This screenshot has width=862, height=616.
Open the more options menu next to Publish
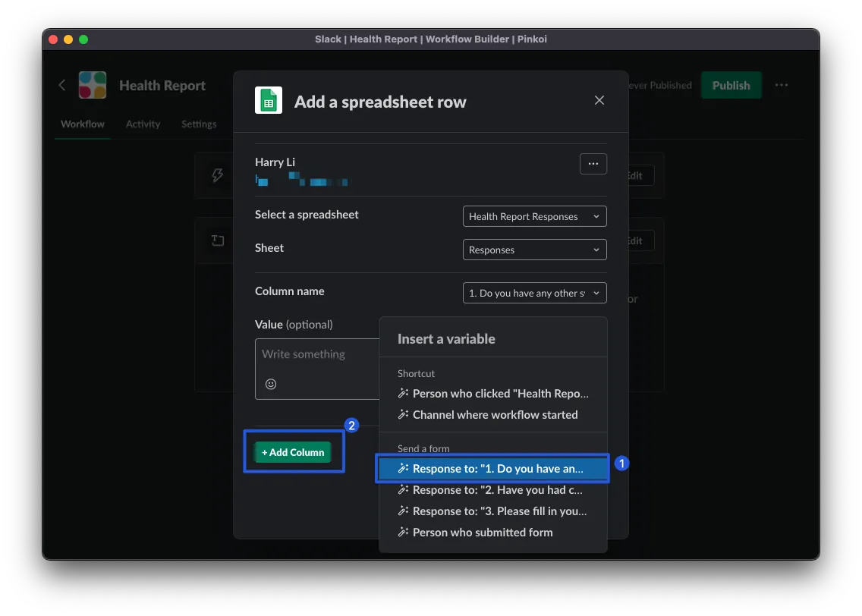(781, 86)
